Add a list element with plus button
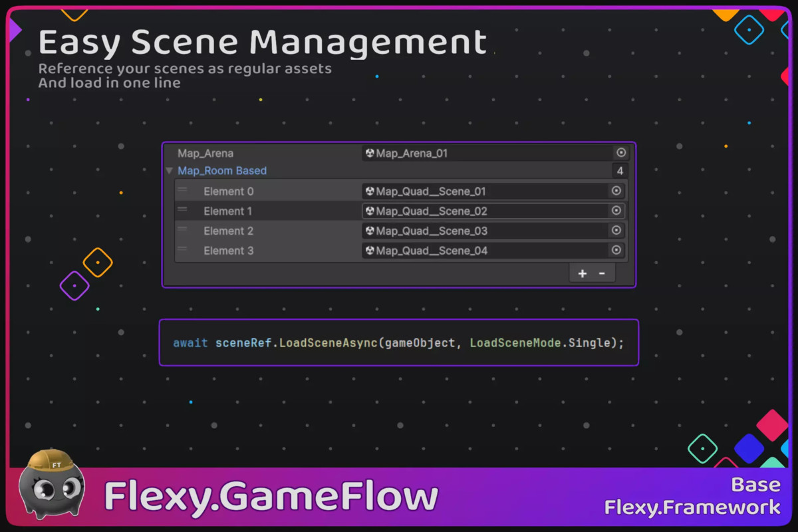 coord(583,273)
